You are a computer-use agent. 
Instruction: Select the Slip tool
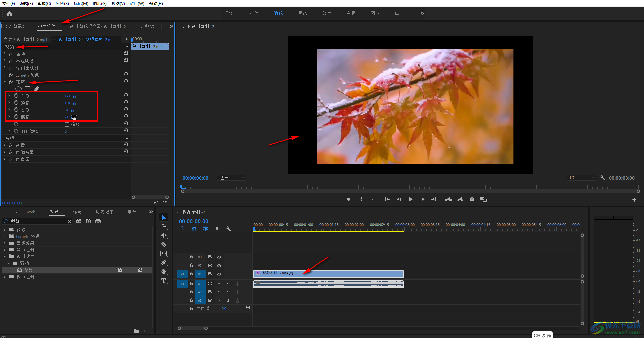pos(164,253)
